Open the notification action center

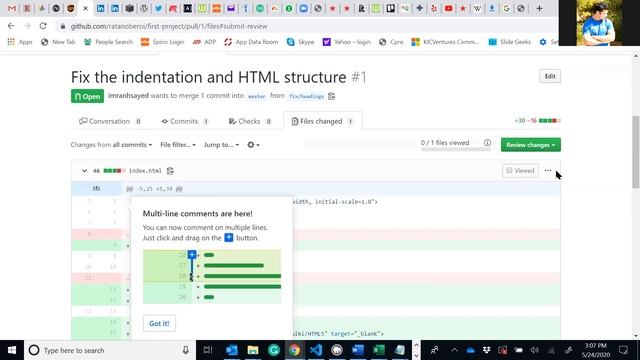(x=623, y=350)
